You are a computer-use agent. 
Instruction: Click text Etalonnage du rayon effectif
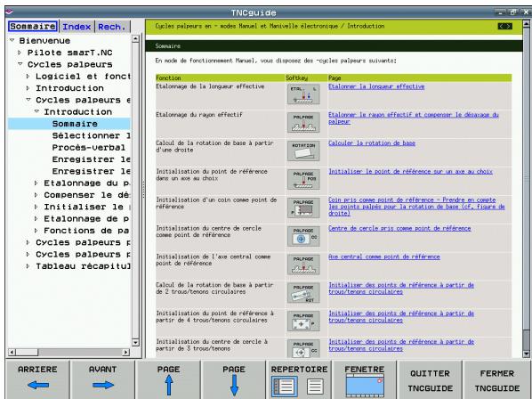tap(199, 115)
